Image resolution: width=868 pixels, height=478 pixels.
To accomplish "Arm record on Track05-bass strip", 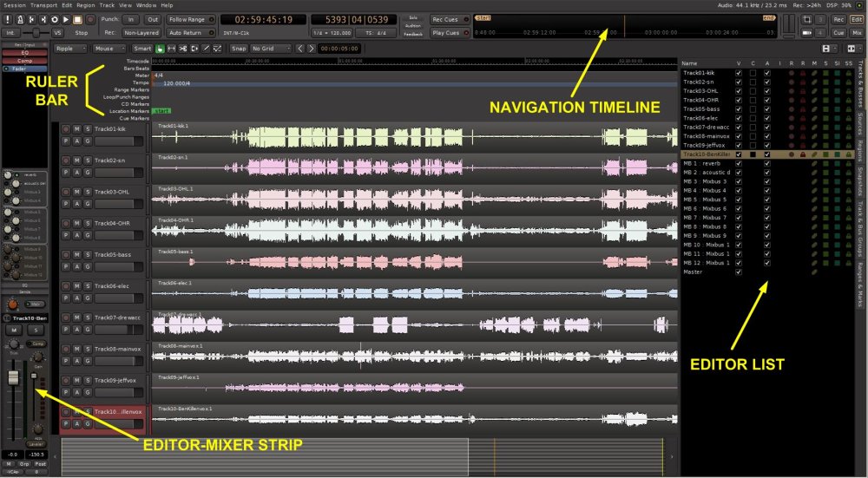I will 66,254.
